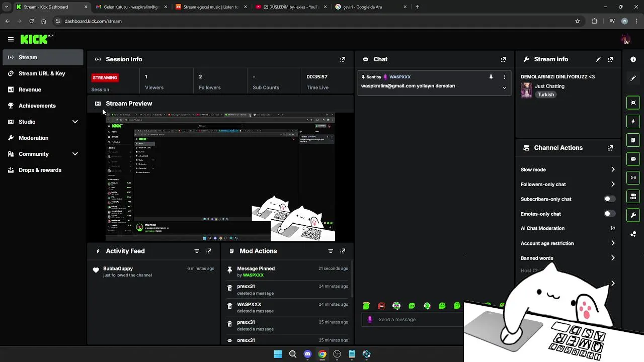Screen dimensions: 644x362
Task: Open the three-dot menu on pinned message
Action: pos(504,77)
